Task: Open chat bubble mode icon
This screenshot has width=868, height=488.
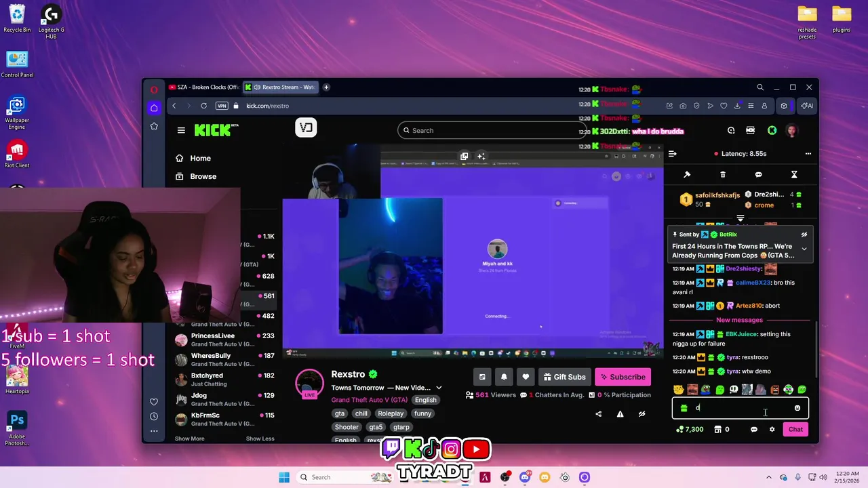Action: tap(758, 175)
